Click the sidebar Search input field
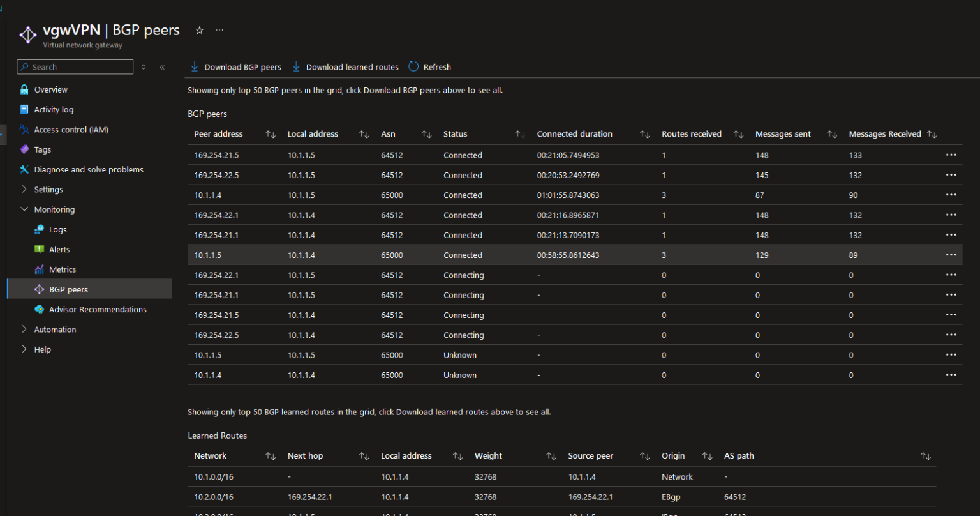 pos(75,66)
